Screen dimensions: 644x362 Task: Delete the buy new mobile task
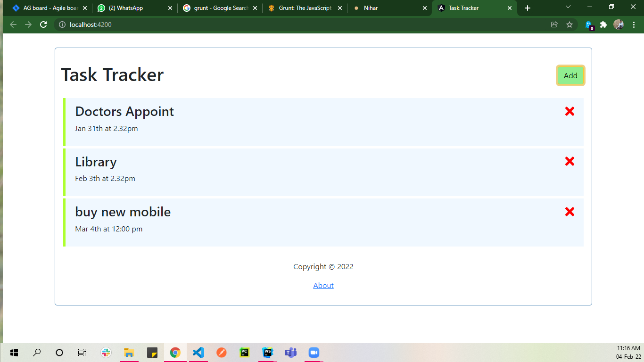570,212
